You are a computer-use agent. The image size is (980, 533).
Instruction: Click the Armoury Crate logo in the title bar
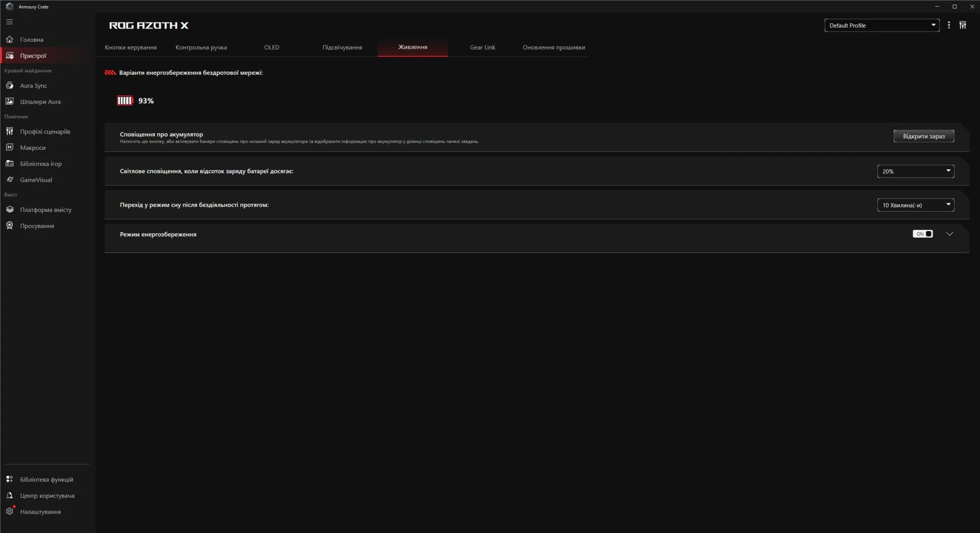pos(9,7)
